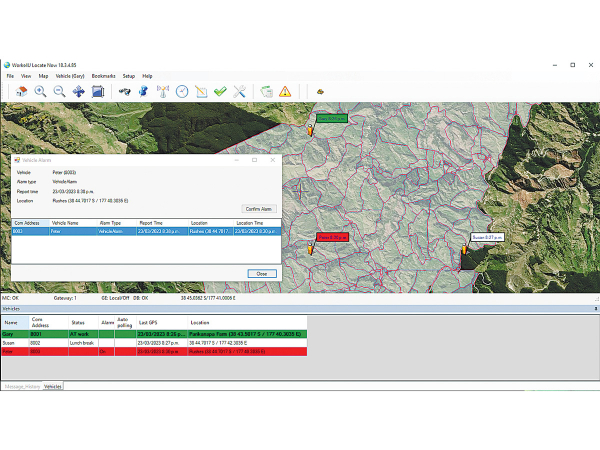Image resolution: width=600 pixels, height=450 pixels.
Task: Select the pan arrows tool
Action: click(x=78, y=91)
